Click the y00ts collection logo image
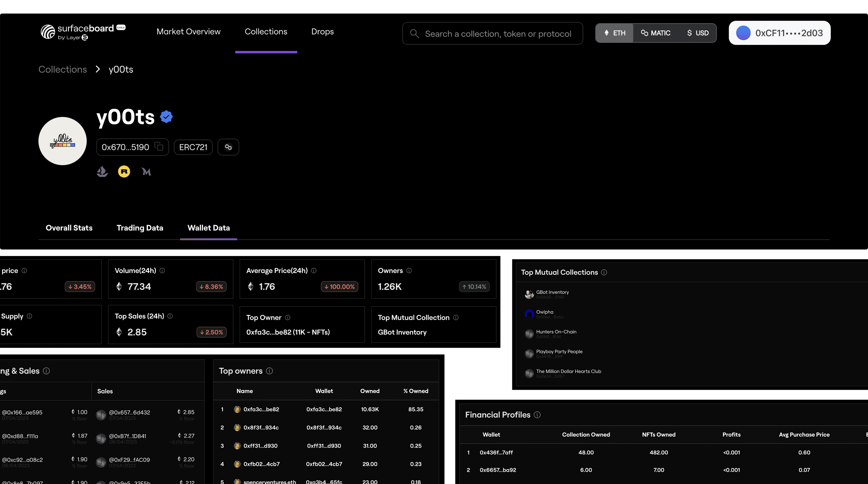This screenshot has width=868, height=484. pyautogui.click(x=63, y=141)
